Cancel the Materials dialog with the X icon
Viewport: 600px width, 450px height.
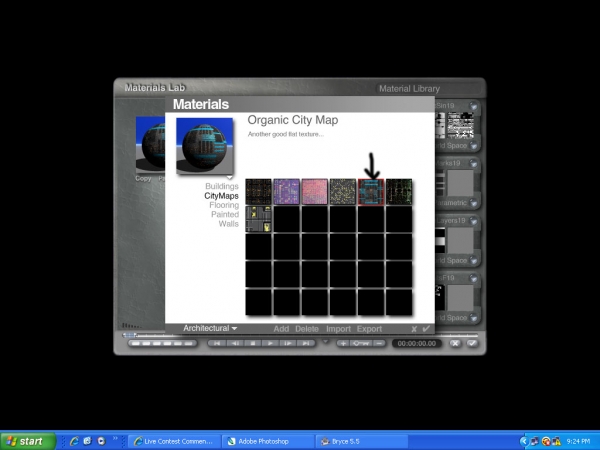tap(414, 329)
